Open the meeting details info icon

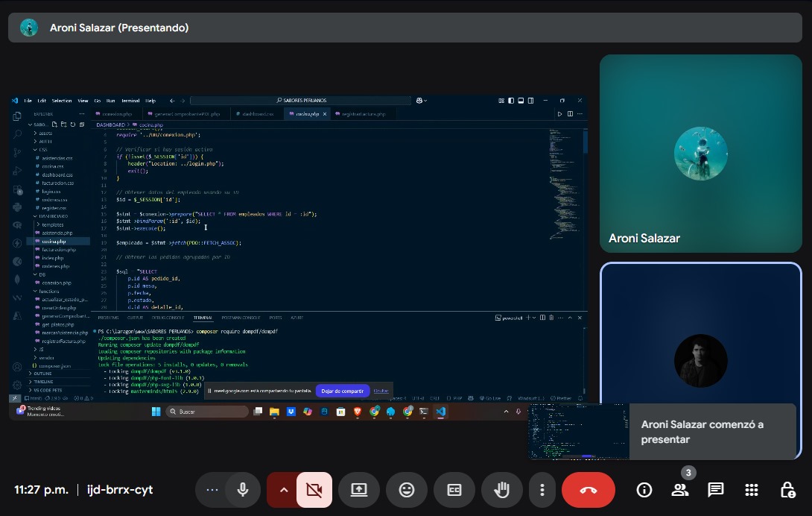(644, 490)
